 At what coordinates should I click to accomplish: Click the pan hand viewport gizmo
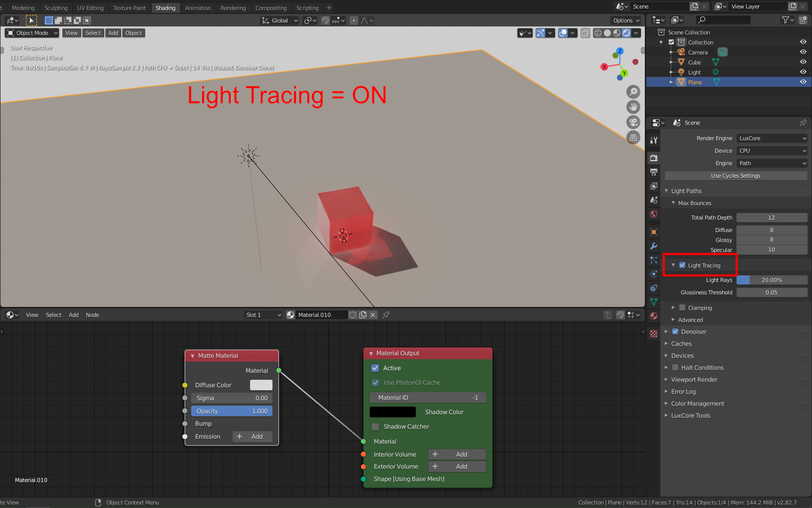(633, 107)
